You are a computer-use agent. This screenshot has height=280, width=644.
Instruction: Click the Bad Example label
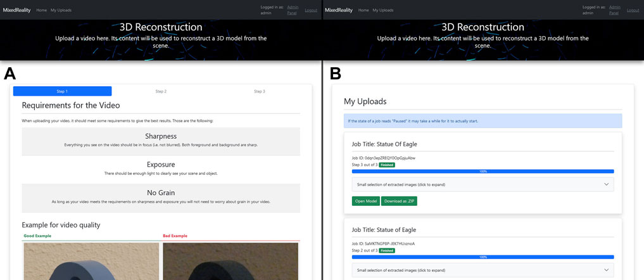[x=175, y=236]
